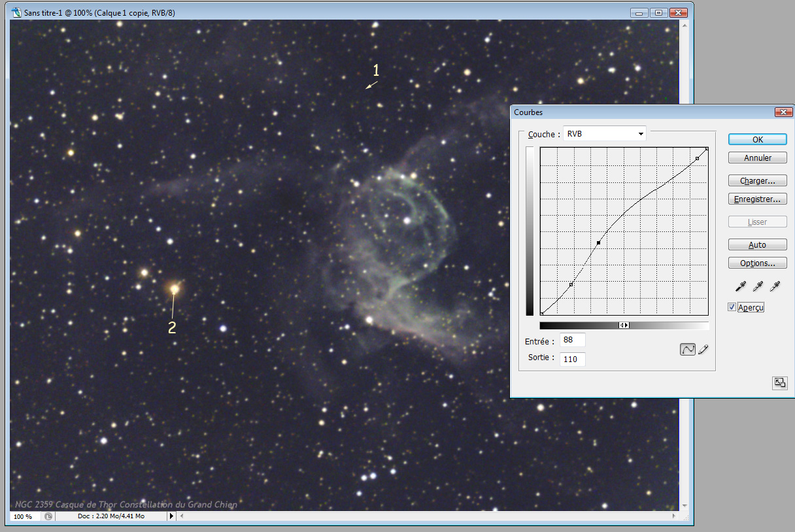This screenshot has height=532, width=795.
Task: Select the gray point eyedropper
Action: point(758,286)
